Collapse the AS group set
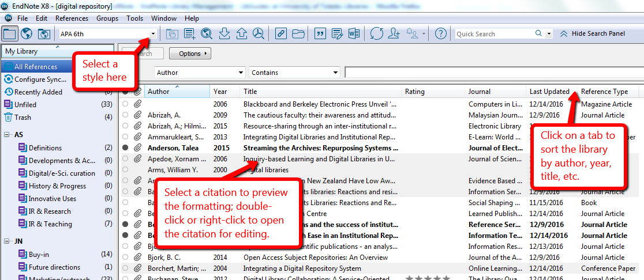The width and height of the screenshot is (644, 280). pyautogui.click(x=7, y=135)
